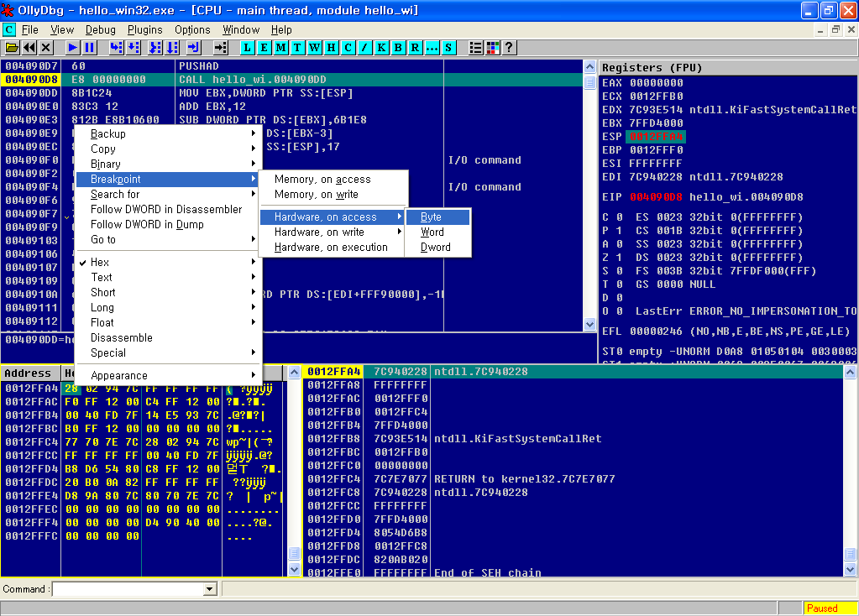Choose Byte hardware breakpoint size

pyautogui.click(x=432, y=217)
